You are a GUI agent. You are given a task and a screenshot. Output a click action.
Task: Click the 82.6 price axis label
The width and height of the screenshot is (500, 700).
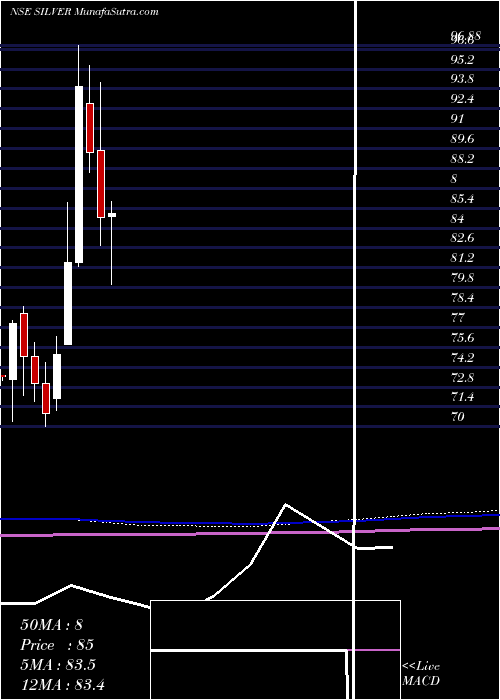462,238
